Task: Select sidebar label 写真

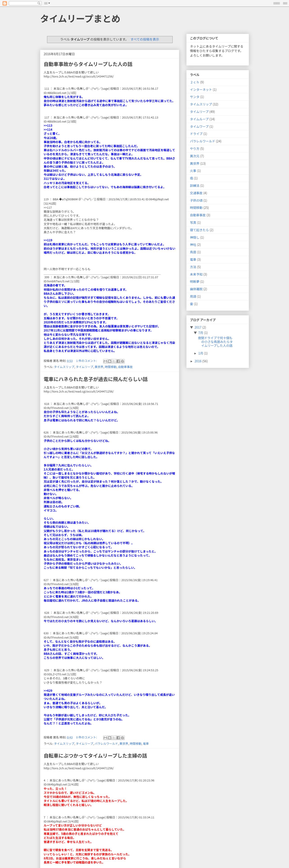Action: coord(193,223)
